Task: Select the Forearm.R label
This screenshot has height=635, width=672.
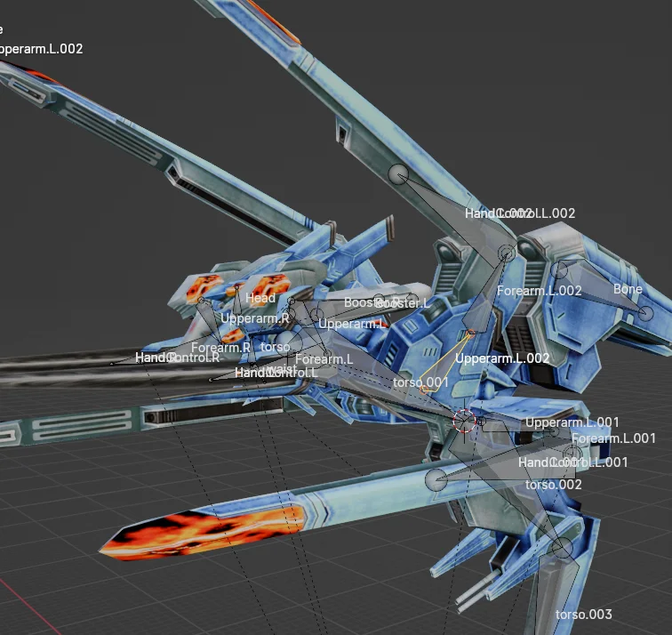Action: coord(220,348)
